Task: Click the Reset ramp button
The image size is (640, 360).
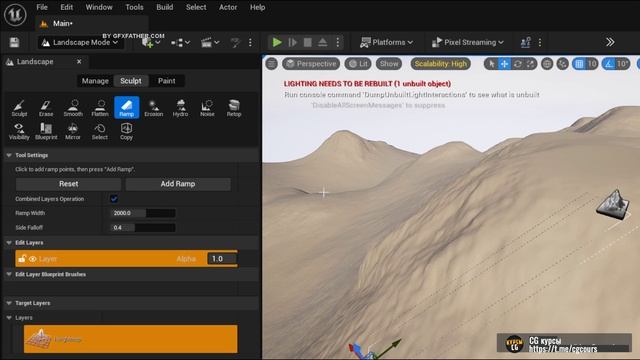Action: pos(69,184)
